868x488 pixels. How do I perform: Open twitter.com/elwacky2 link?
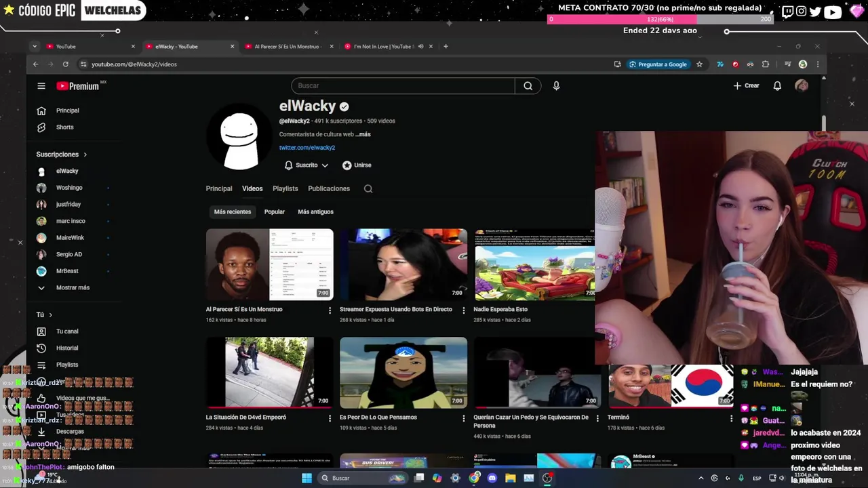pyautogui.click(x=307, y=148)
